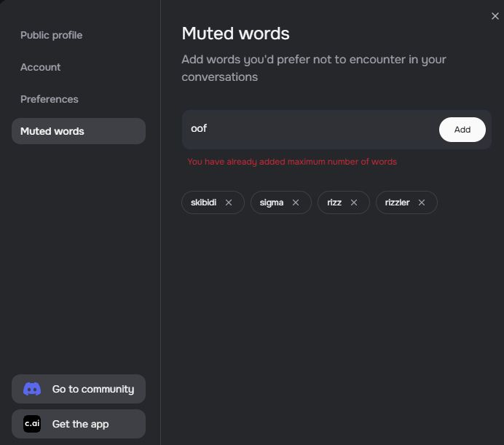
Task: Remove the muted word skibidi
Action: click(x=229, y=202)
